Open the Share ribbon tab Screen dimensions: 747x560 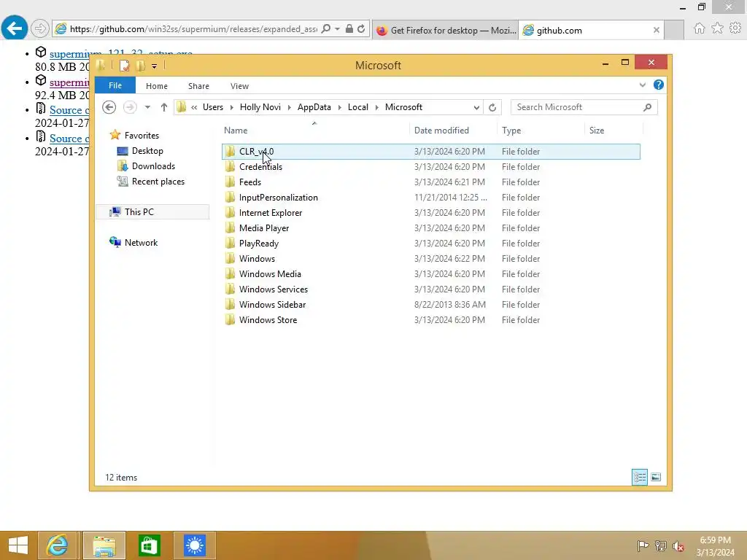198,86
